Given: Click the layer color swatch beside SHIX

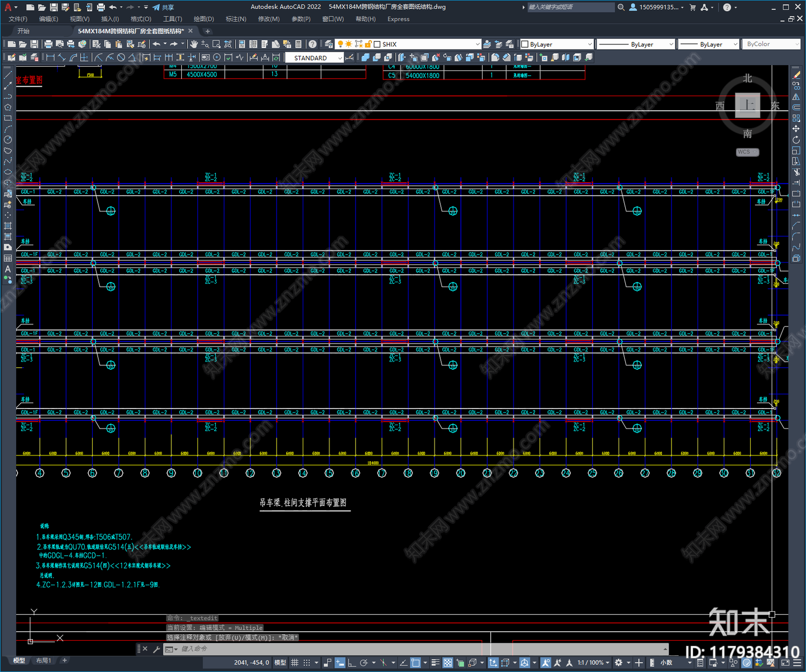Looking at the screenshot, I should point(377,44).
